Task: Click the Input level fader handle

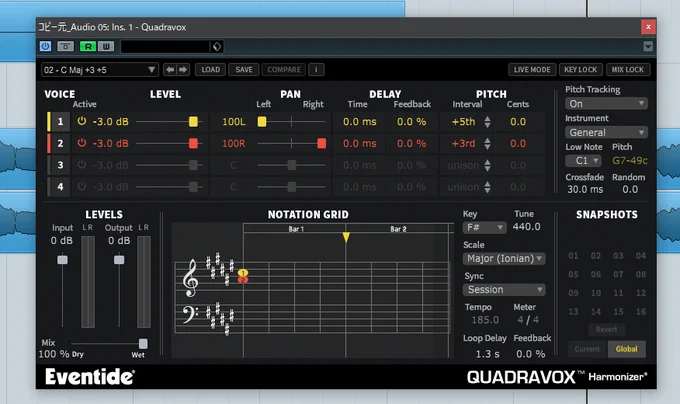Action: click(x=62, y=260)
